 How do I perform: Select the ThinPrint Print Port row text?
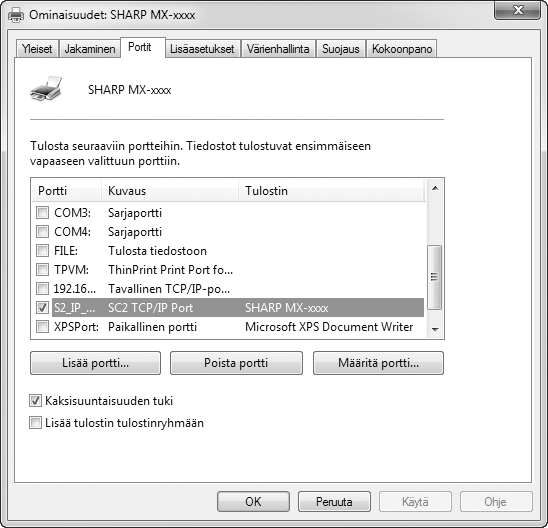(171, 270)
